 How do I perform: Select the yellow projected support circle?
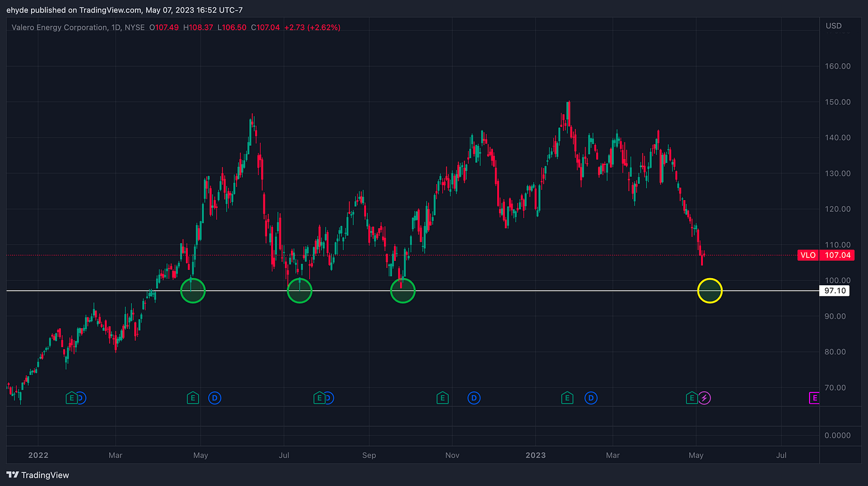click(x=710, y=291)
